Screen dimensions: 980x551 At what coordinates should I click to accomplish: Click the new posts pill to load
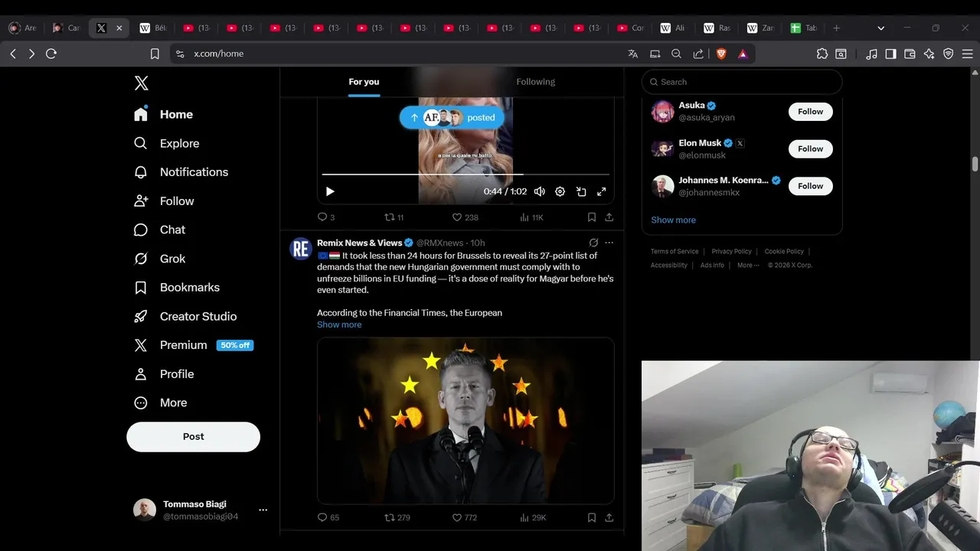[x=452, y=117]
